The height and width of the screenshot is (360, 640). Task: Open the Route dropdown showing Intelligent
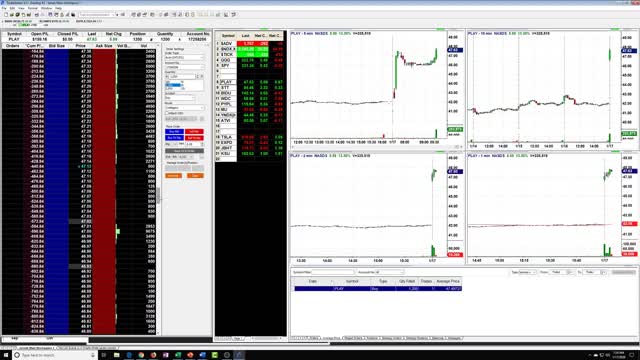click(184, 108)
